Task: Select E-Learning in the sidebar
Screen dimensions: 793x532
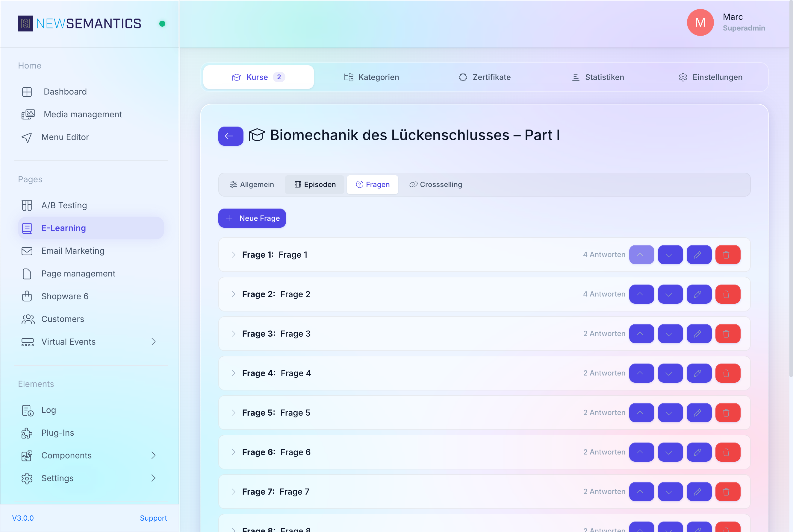Action: click(91, 228)
